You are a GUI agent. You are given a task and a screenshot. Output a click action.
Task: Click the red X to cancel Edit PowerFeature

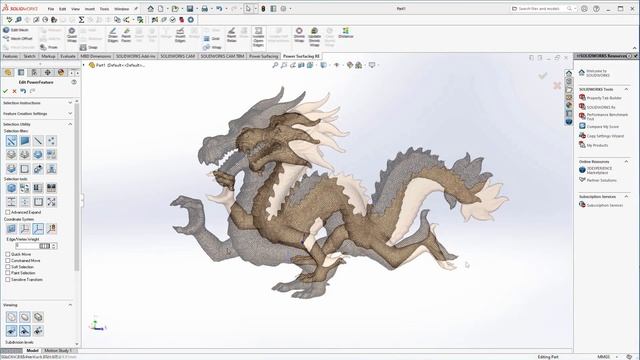tap(14, 91)
